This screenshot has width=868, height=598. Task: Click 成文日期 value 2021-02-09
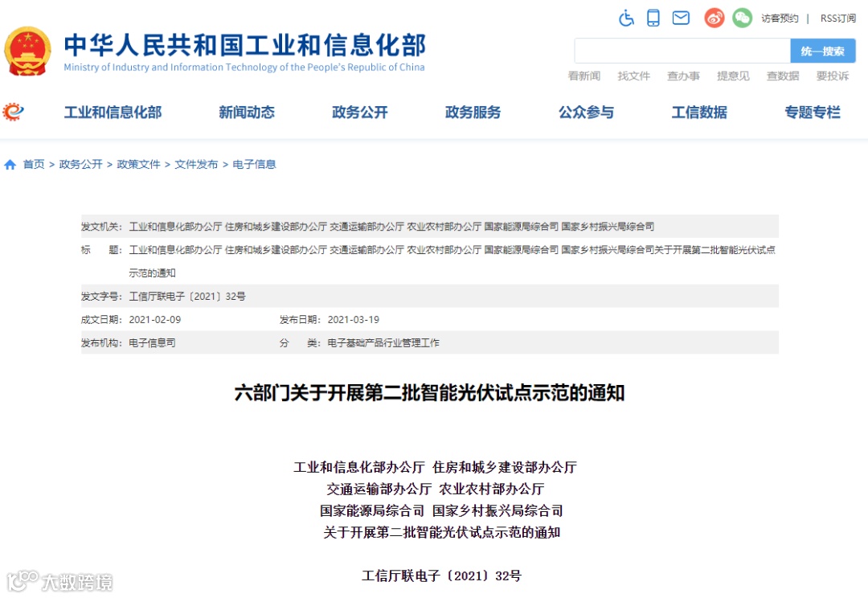click(x=155, y=319)
